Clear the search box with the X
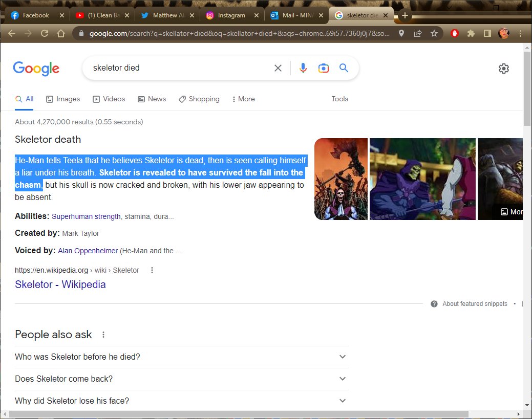Viewport: 532px width, 419px height. click(x=278, y=68)
